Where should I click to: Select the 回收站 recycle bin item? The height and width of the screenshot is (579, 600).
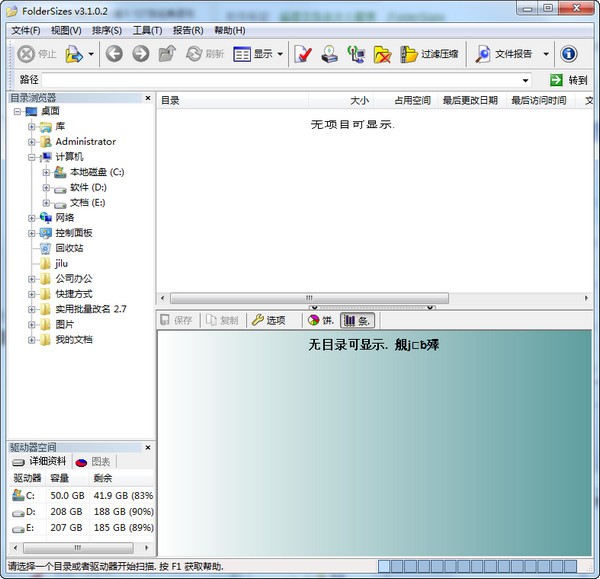[62, 248]
